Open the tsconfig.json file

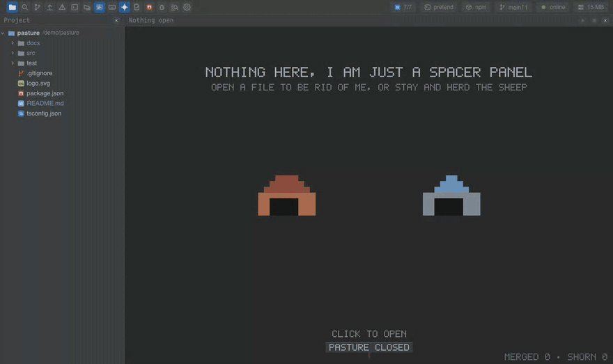pos(44,113)
